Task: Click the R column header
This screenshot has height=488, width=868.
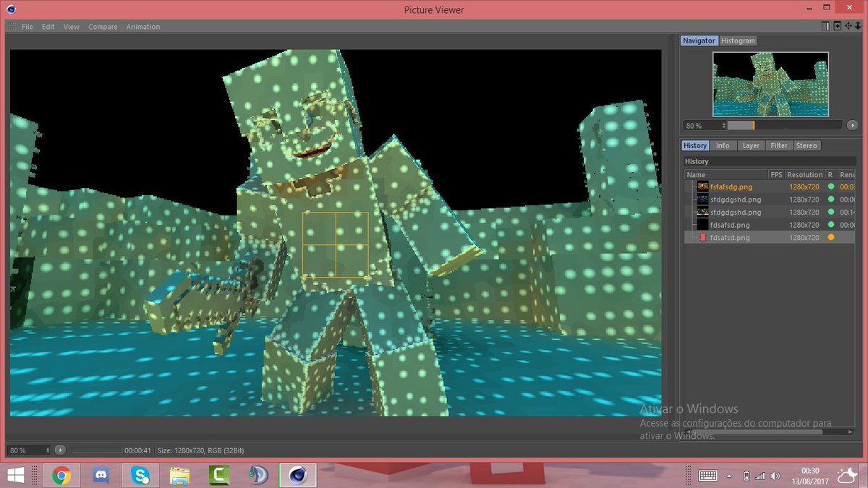Action: [830, 174]
